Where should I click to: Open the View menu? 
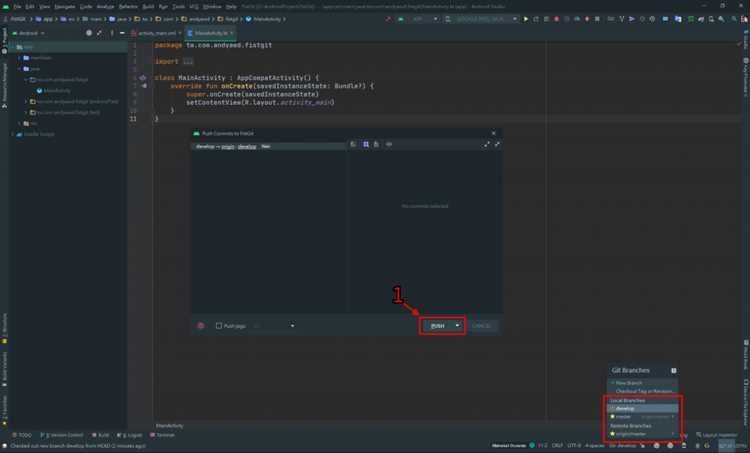[44, 7]
